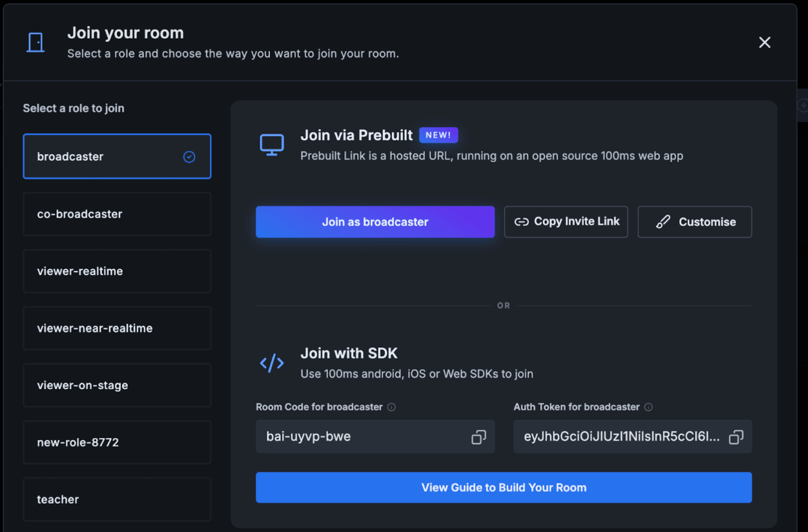Copy Invite Link button

(x=566, y=222)
